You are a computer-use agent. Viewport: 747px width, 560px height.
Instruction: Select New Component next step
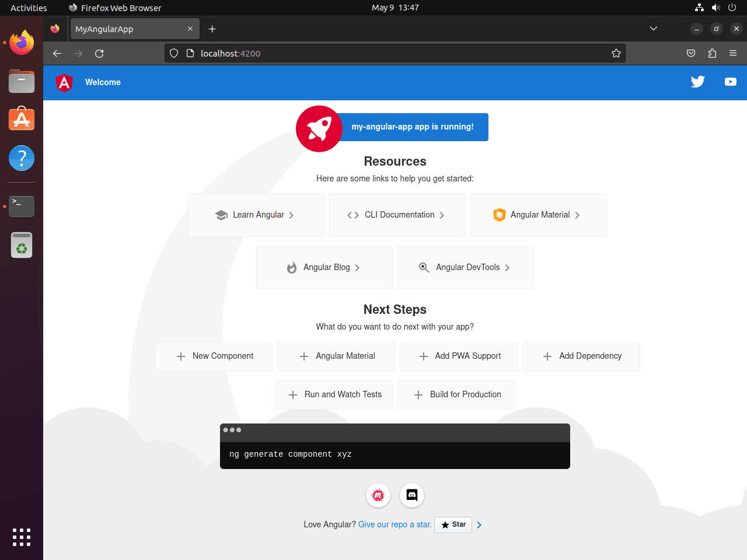click(214, 356)
